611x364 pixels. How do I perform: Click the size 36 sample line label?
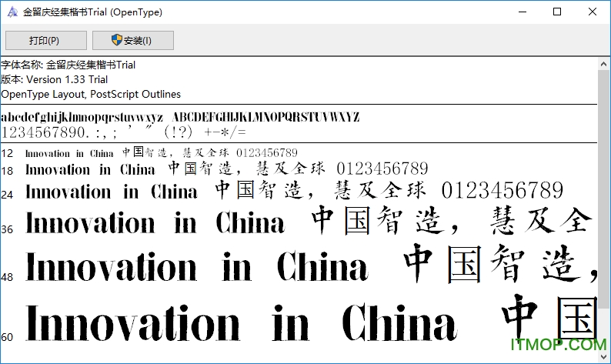[x=7, y=229]
